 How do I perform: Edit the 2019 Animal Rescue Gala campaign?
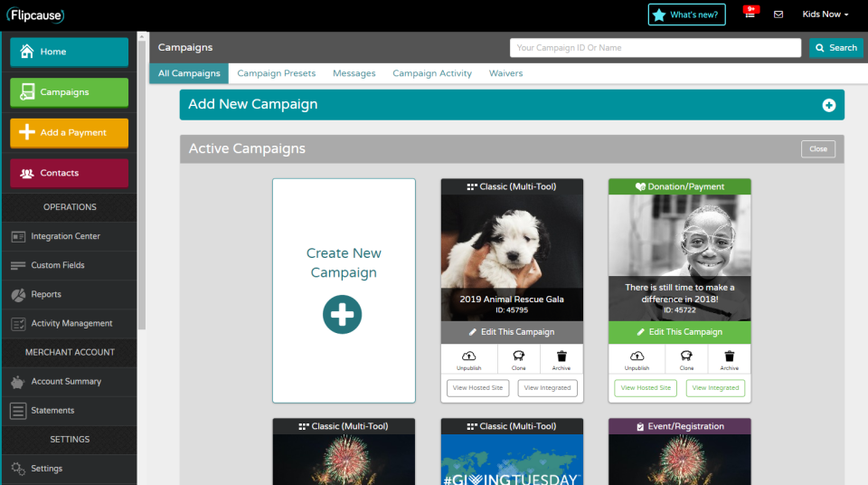512,332
